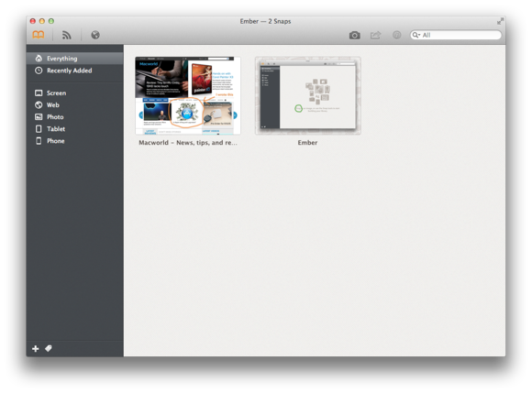Select Recently Added in the sidebar
The width and height of the screenshot is (532, 393).
(75, 71)
